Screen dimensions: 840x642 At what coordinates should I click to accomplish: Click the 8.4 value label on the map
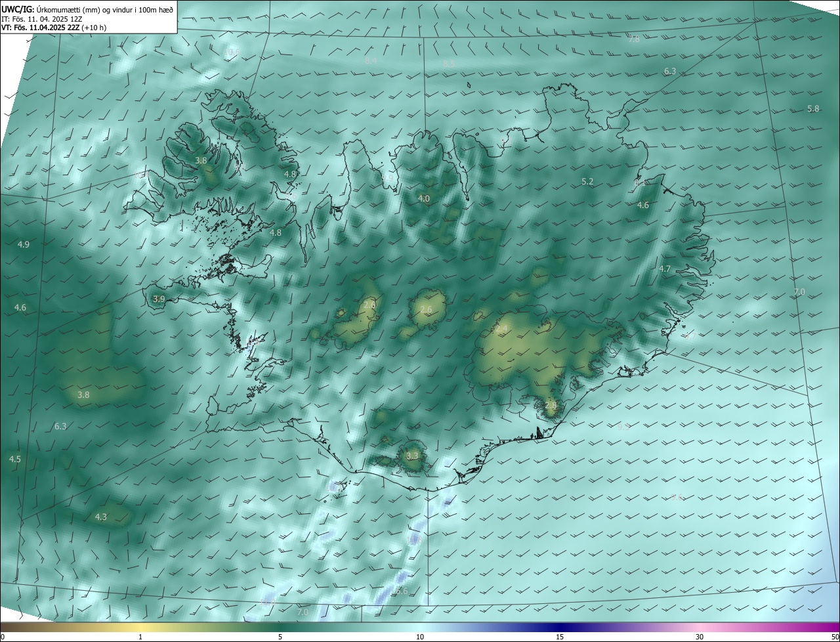pyautogui.click(x=371, y=60)
